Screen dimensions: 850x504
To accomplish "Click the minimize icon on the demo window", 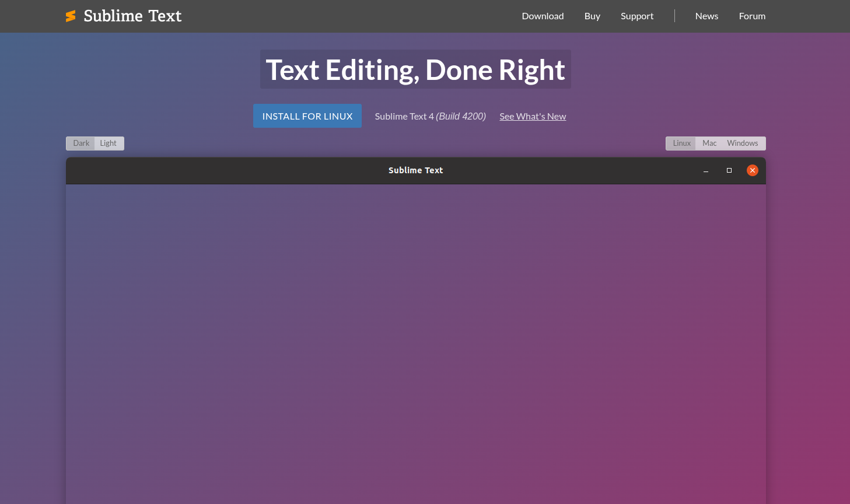I will coord(706,170).
